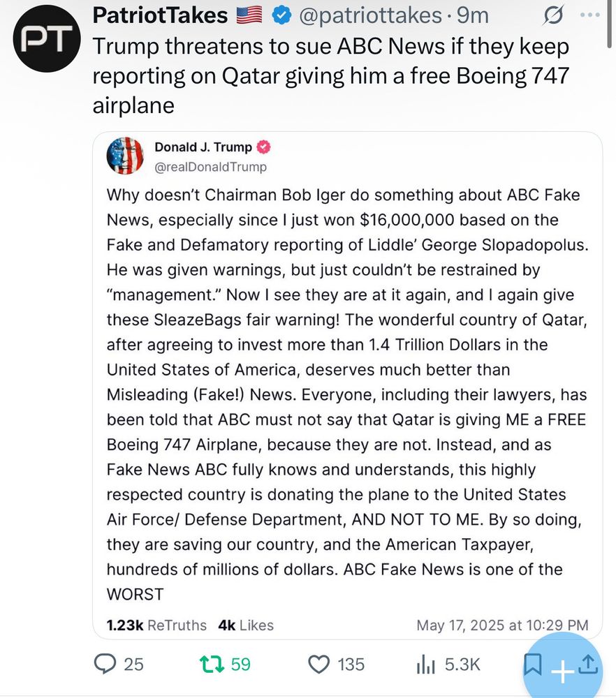The image size is (616, 698).
Task: Bookmark this post
Action: pyautogui.click(x=532, y=664)
